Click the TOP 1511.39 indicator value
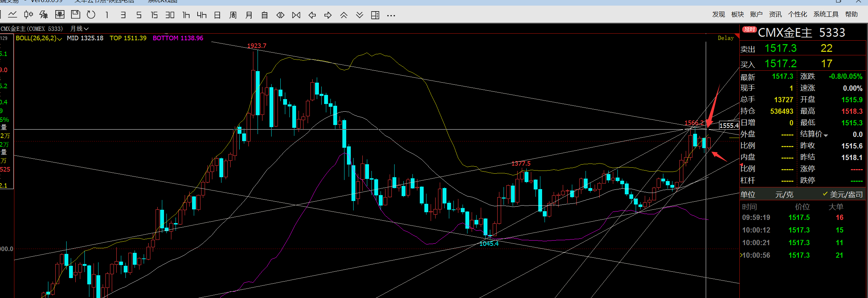This screenshot has height=298, width=868. pyautogui.click(x=128, y=38)
